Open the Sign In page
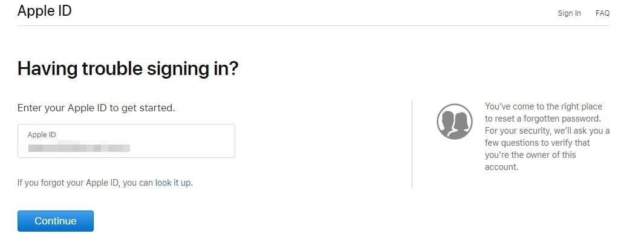 569,13
